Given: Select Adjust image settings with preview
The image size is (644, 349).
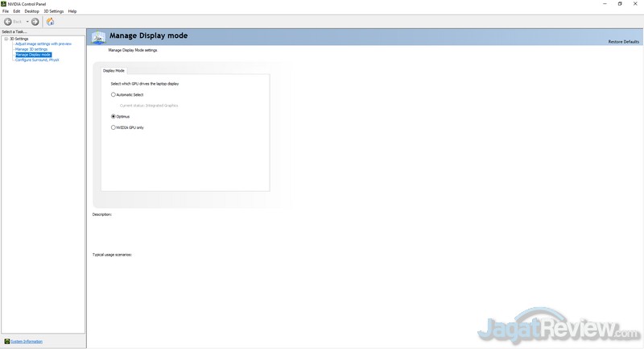Looking at the screenshot, I should tap(43, 44).
